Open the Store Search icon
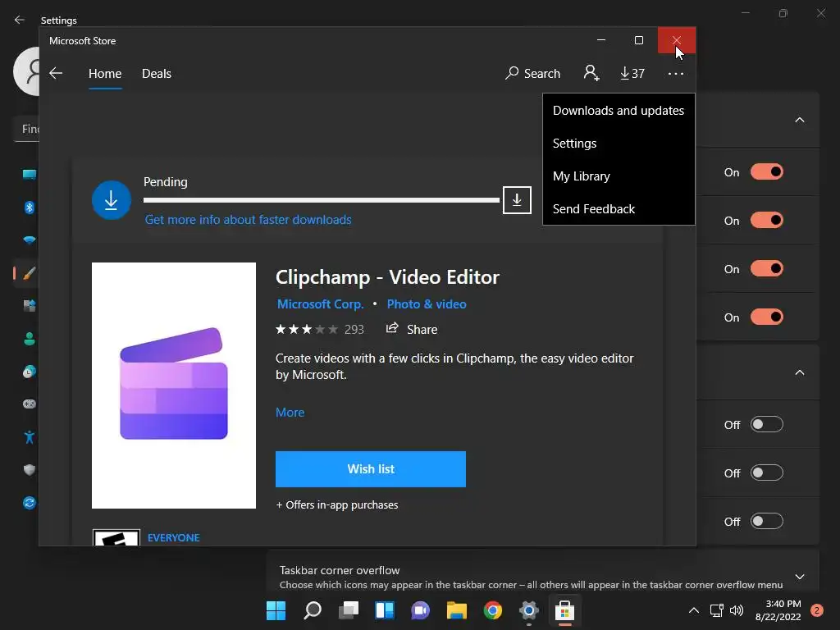 point(512,73)
